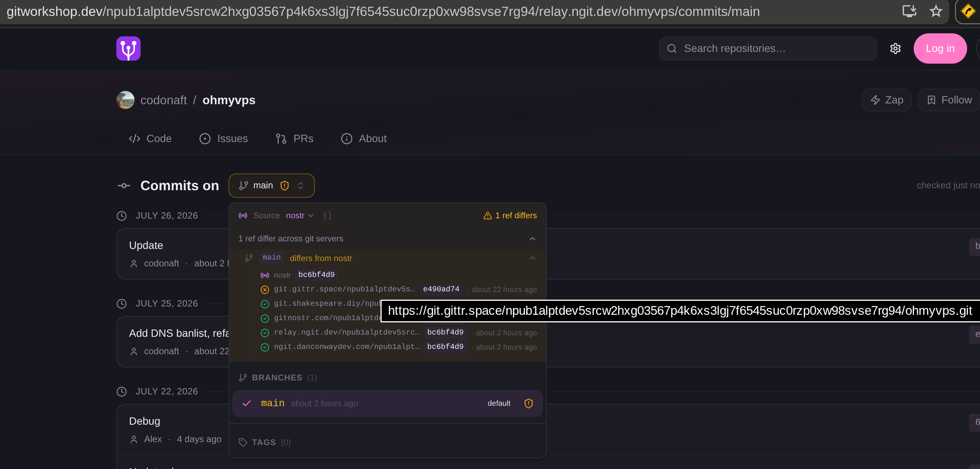Open the ohmyvps repository name link
The width and height of the screenshot is (980, 469).
coord(229,100)
